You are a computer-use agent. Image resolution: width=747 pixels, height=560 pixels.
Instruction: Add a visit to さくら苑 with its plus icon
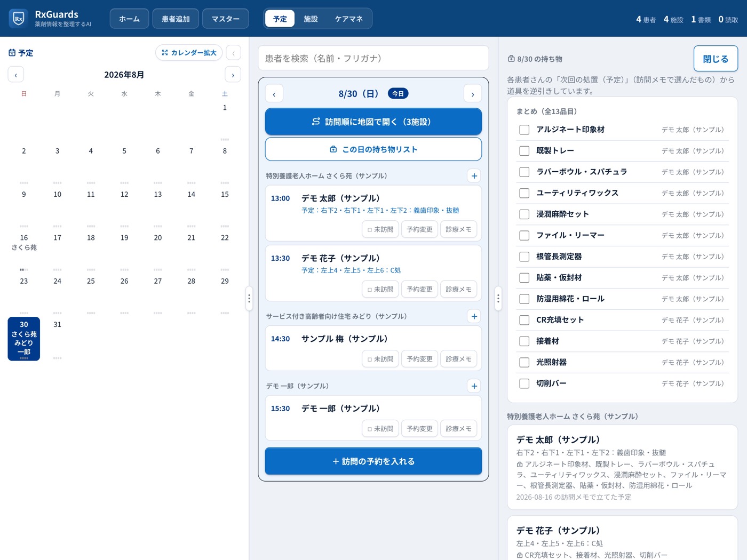[474, 176]
